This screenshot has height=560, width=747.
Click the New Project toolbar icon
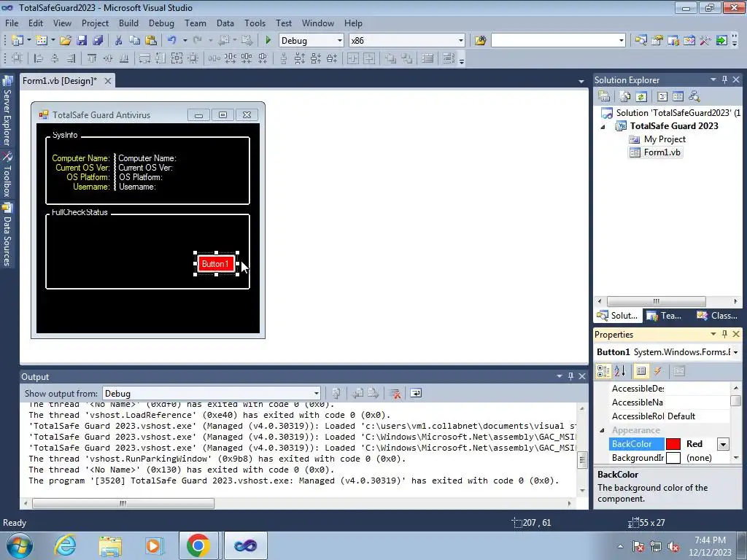pos(18,41)
